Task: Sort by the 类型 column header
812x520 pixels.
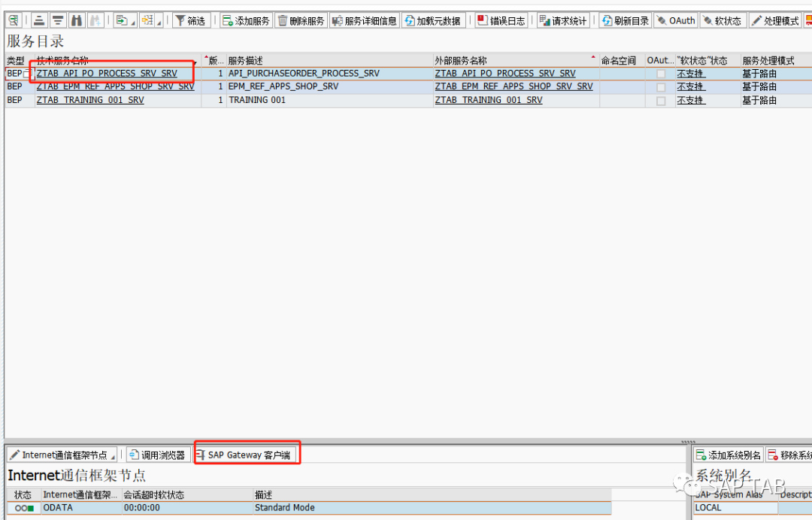Action: (20, 61)
